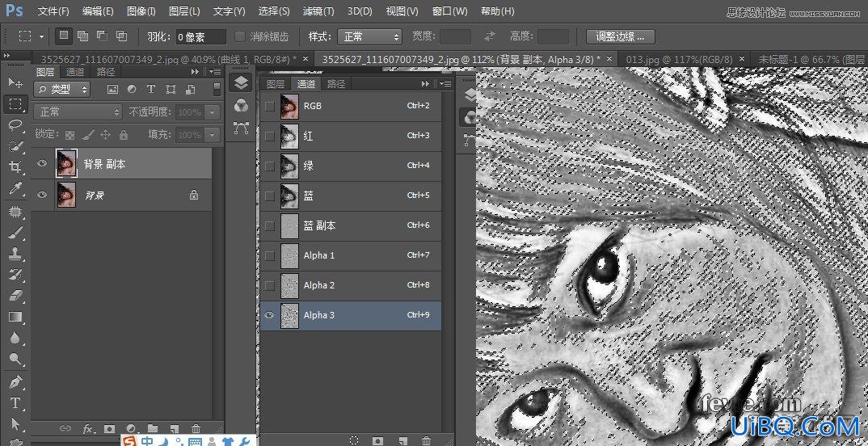Image resolution: width=868 pixels, height=446 pixels.
Task: Save selection as channel icon
Action: (378, 440)
